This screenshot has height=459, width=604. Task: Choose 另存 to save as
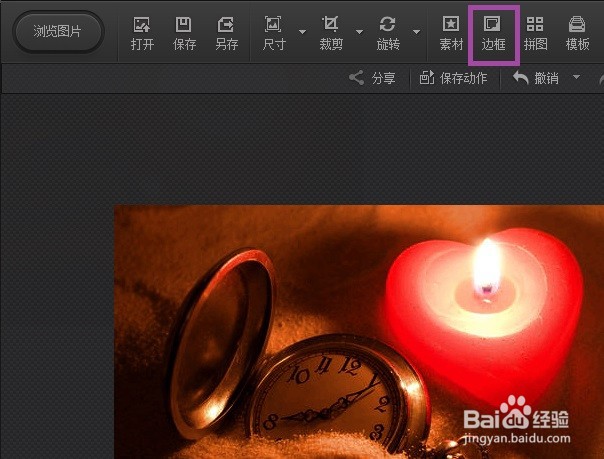pos(226,34)
